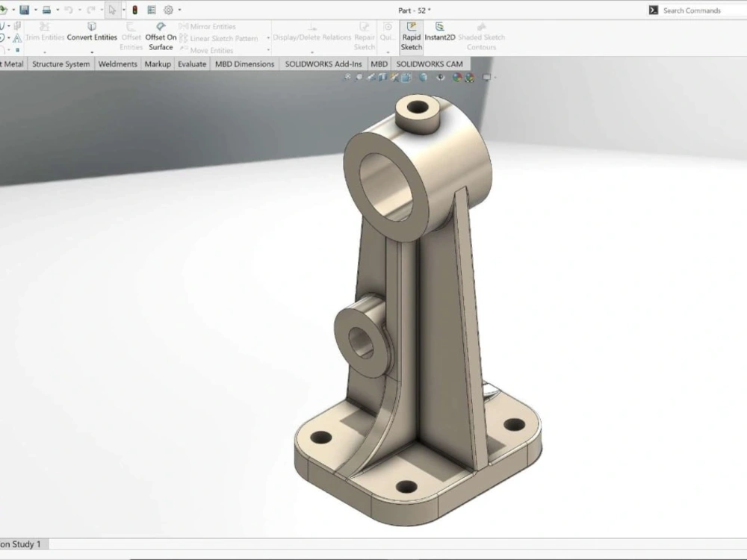Screen dimensions: 747x560
Task: Switch to Markup tab
Action: point(158,63)
